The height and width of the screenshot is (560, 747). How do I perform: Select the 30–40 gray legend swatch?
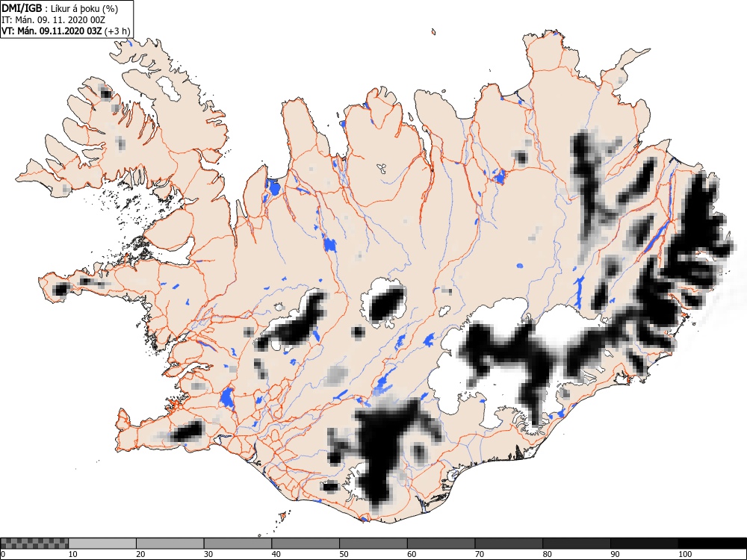(x=238, y=544)
